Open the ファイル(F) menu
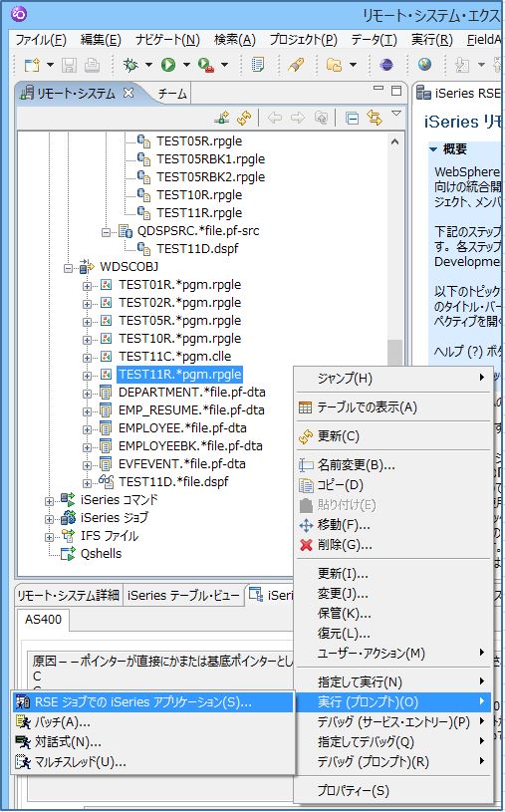The width and height of the screenshot is (505, 812). coord(41,40)
